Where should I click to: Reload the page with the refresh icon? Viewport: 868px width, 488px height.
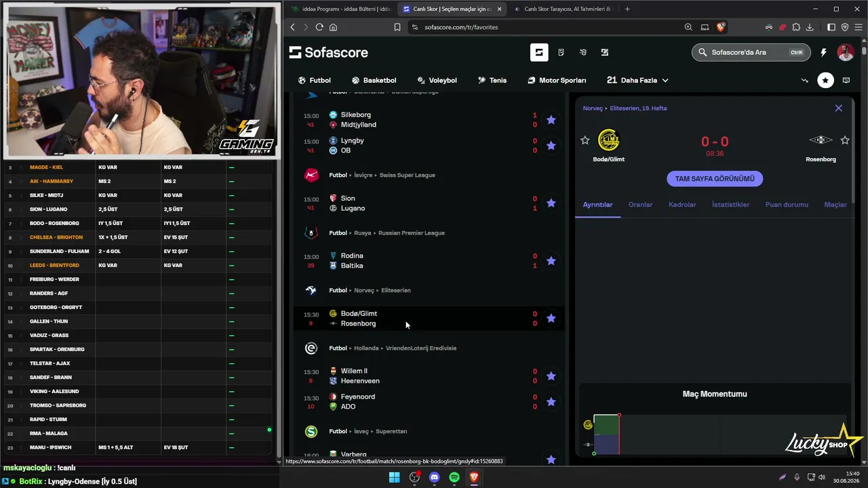tap(319, 27)
